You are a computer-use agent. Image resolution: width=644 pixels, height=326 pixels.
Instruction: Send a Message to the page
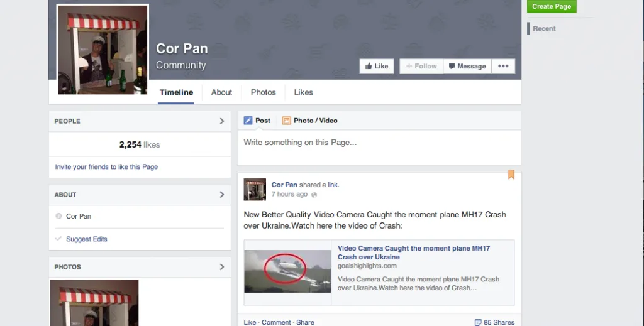coord(467,66)
